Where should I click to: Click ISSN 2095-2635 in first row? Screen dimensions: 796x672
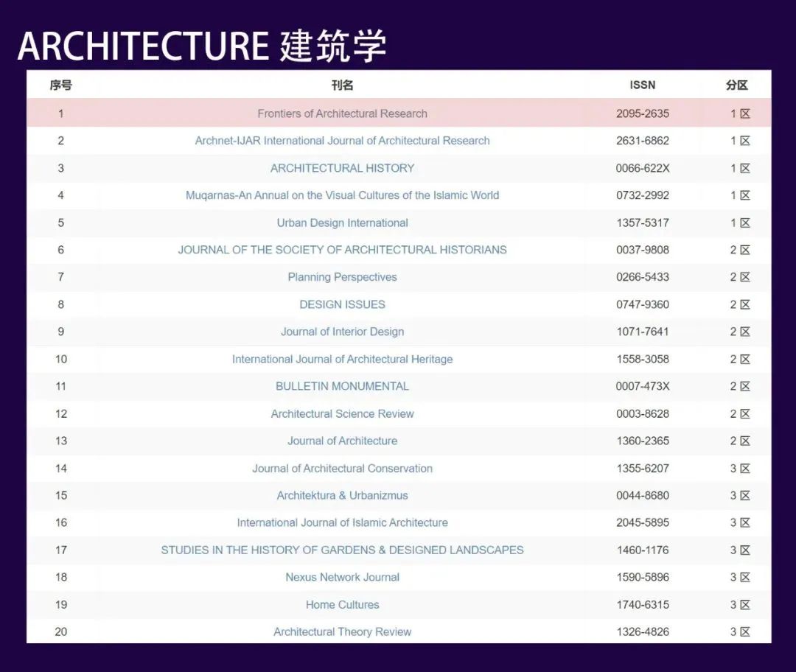tap(642, 113)
